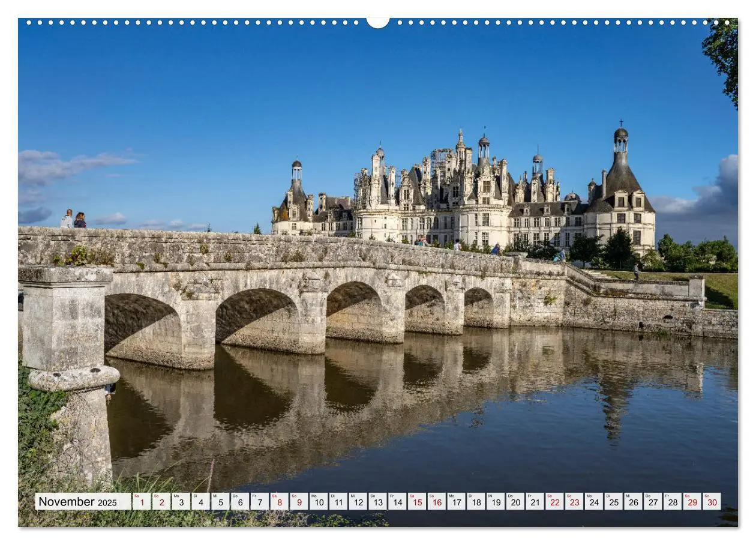Click the "November 2025" month label

[x=78, y=502]
